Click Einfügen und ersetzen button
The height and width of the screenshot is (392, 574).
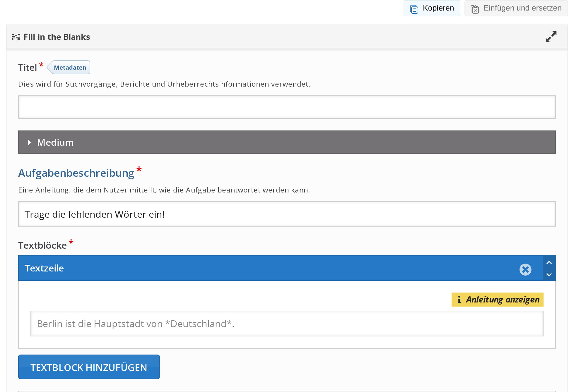click(516, 8)
